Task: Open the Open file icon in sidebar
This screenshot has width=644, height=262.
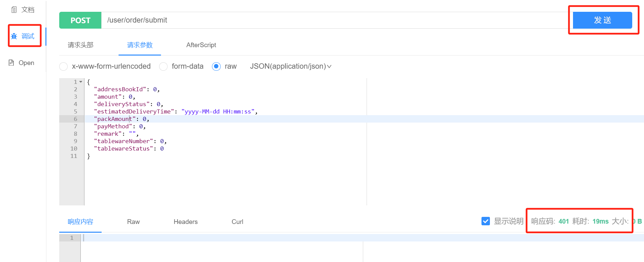Action: [11, 63]
